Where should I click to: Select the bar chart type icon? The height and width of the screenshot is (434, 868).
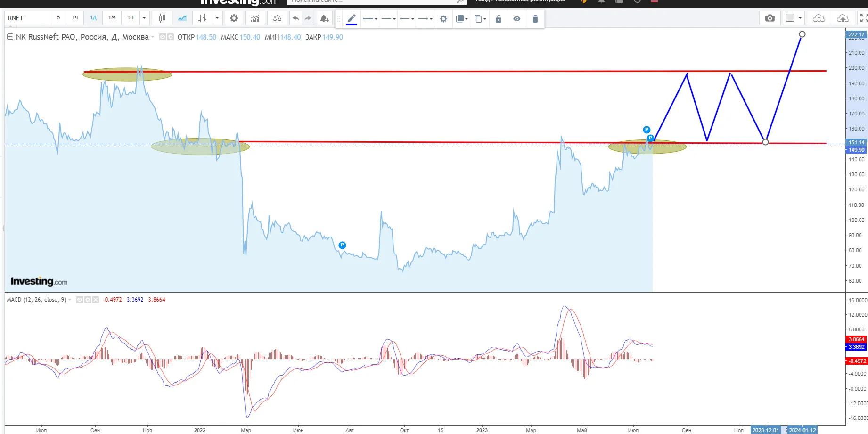pos(203,18)
